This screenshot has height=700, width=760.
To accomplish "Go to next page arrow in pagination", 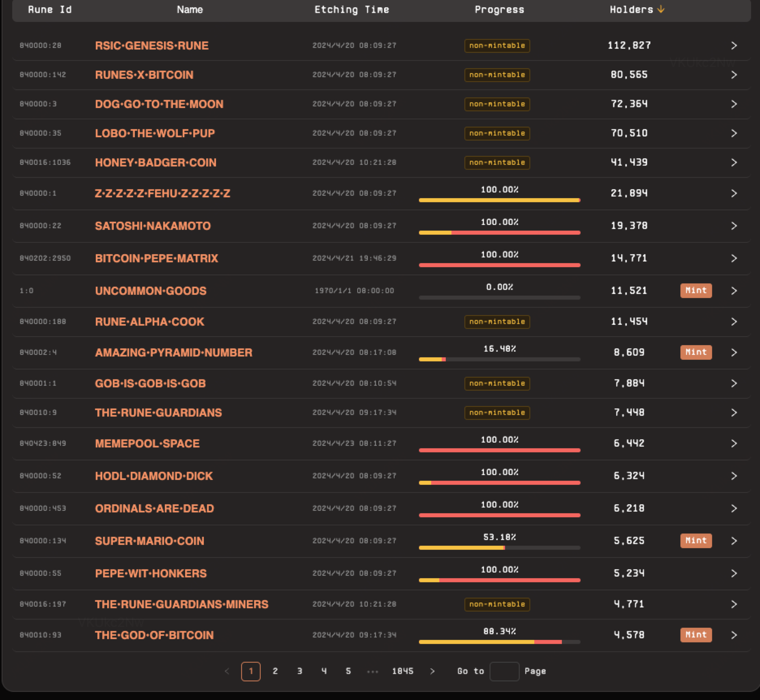I will (x=432, y=671).
